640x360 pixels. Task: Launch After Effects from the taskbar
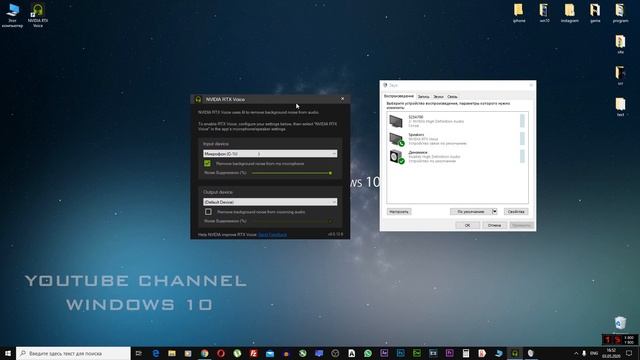click(x=384, y=353)
